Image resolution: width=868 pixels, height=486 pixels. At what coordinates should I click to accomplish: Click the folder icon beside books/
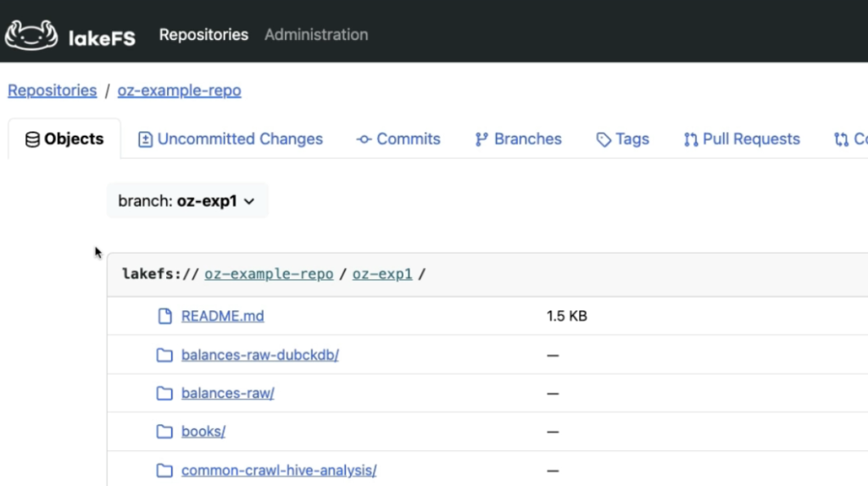tap(164, 431)
